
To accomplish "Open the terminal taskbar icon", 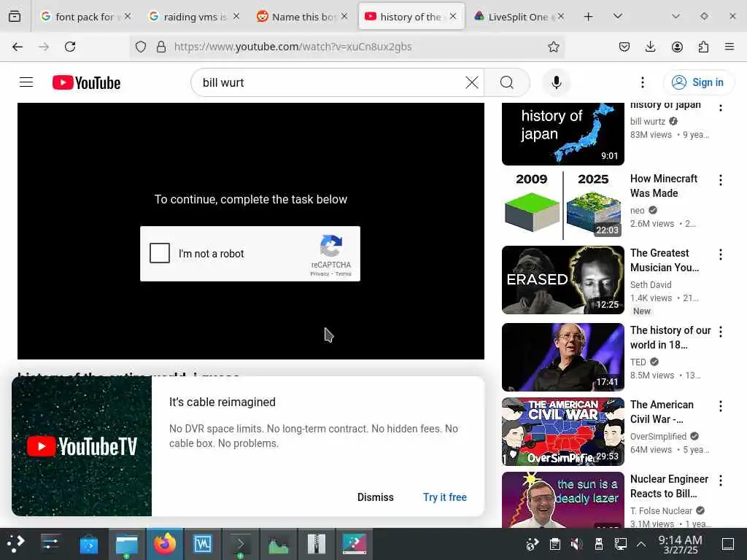I will coord(240,543).
